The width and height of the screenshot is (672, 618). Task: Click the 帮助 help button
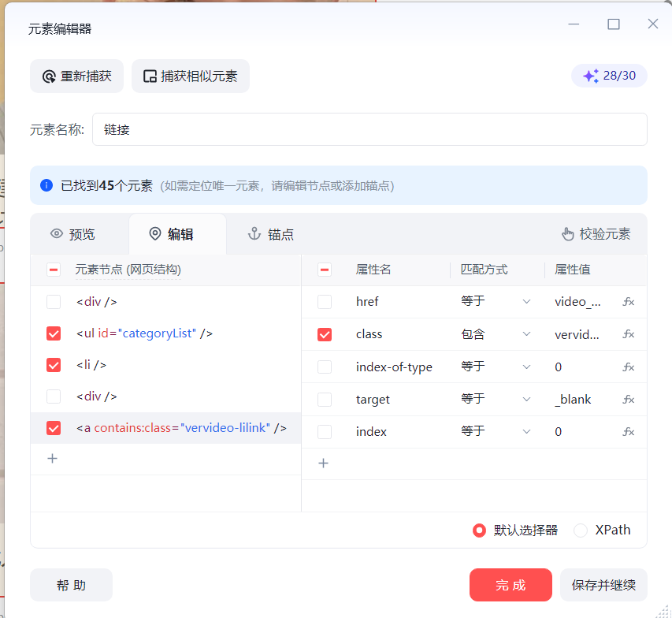(x=71, y=585)
